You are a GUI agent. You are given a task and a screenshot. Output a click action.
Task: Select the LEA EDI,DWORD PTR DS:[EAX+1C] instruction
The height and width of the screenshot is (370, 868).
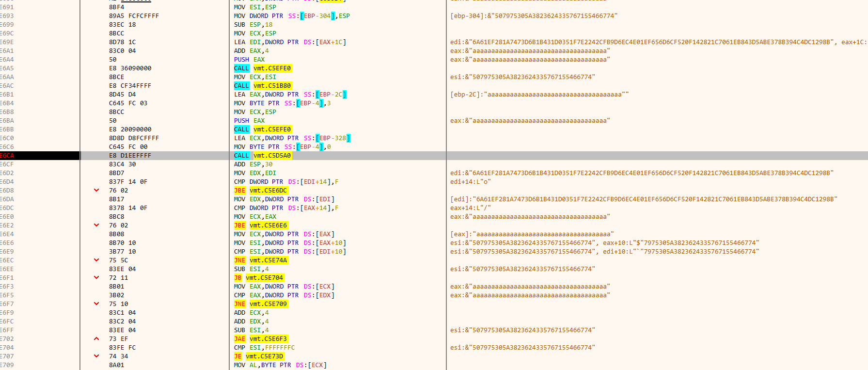click(290, 42)
